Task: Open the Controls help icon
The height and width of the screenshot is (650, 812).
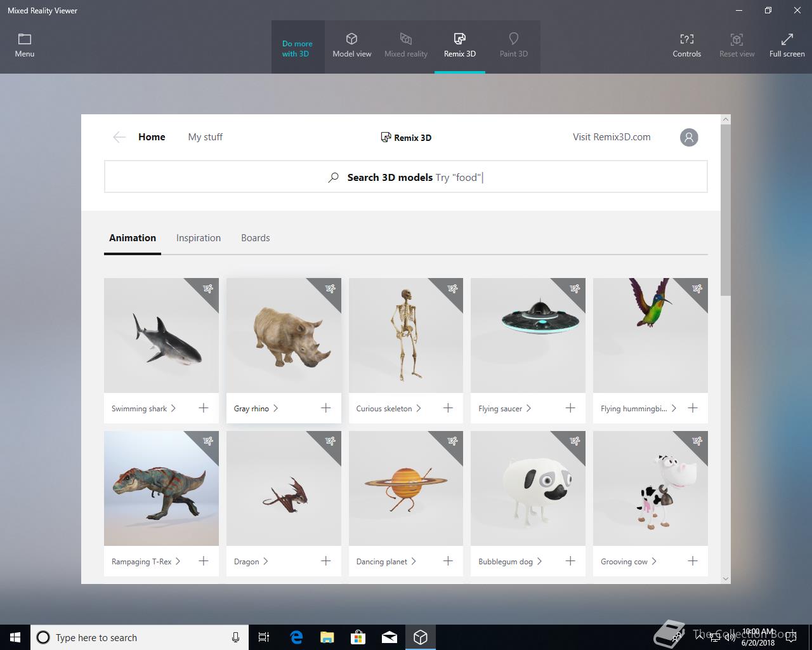Action: 686,39
